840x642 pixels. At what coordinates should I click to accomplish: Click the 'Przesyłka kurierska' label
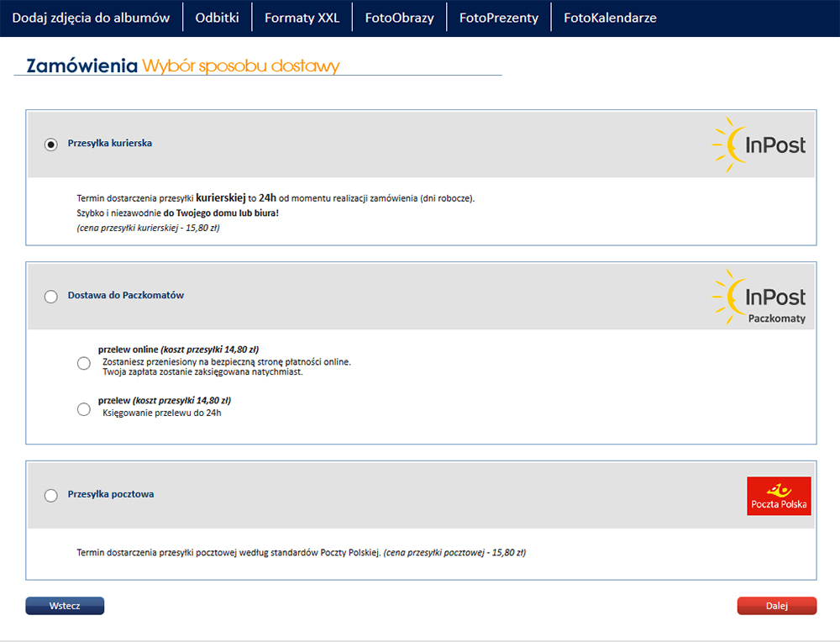tap(110, 143)
